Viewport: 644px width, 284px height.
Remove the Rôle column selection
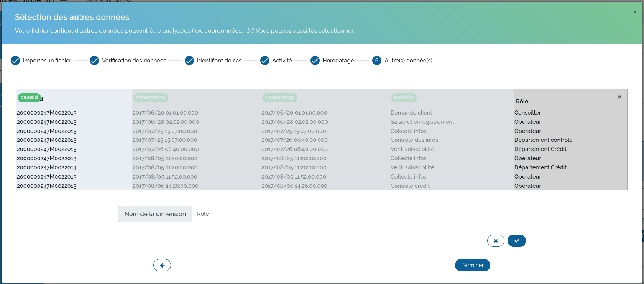pyautogui.click(x=619, y=97)
